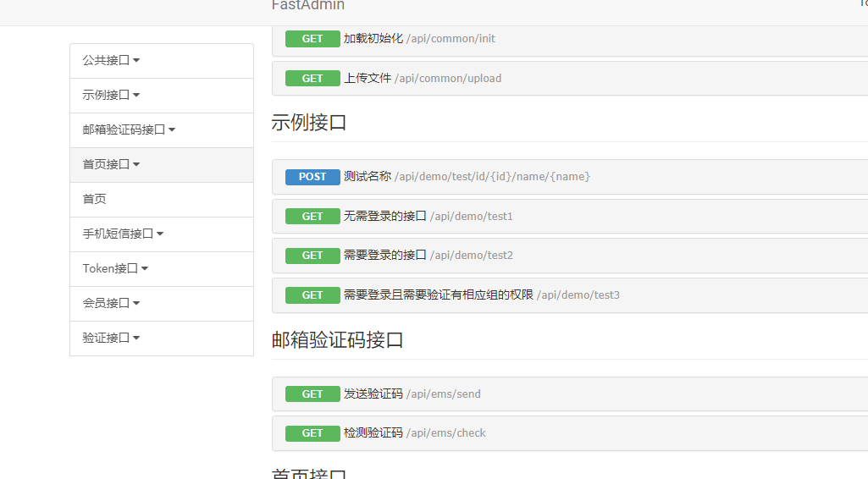The height and width of the screenshot is (479, 868).
Task: Click the GET badge for 发送验证码
Action: point(312,394)
